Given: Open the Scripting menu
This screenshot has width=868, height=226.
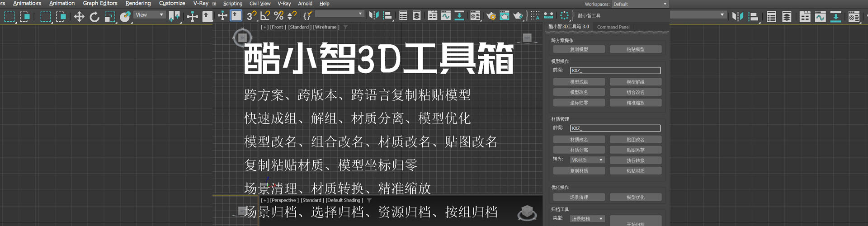Looking at the screenshot, I should [x=233, y=4].
